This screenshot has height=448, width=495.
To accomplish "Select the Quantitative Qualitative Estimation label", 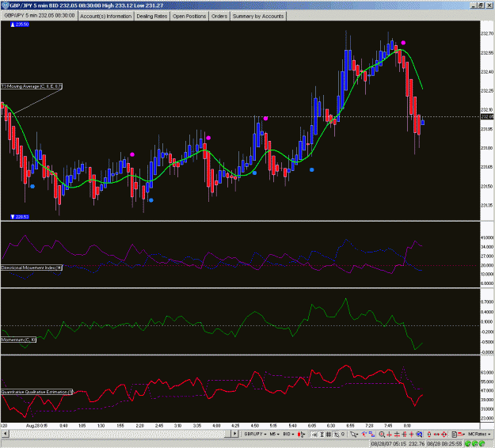I will click(36, 392).
